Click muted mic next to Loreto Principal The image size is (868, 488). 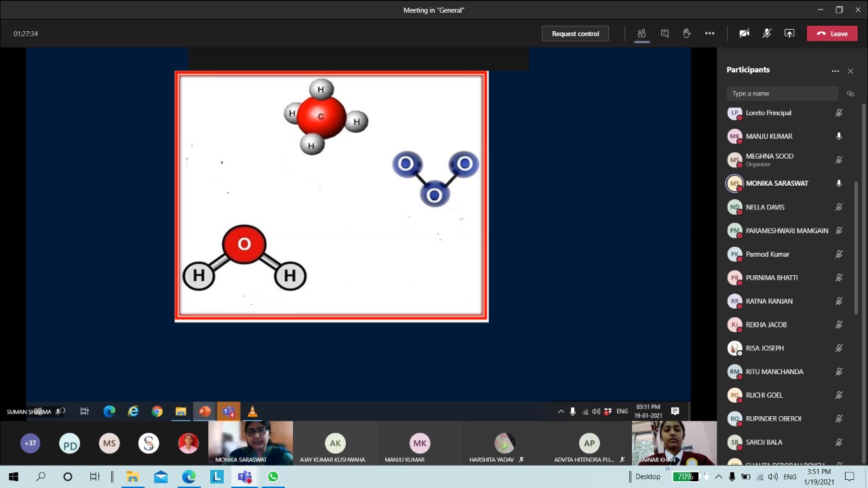(839, 113)
